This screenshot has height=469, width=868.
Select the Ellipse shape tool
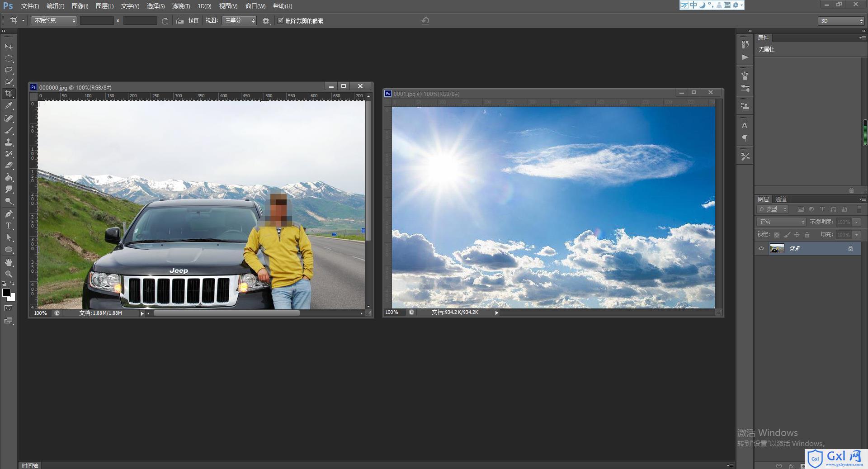click(x=9, y=249)
